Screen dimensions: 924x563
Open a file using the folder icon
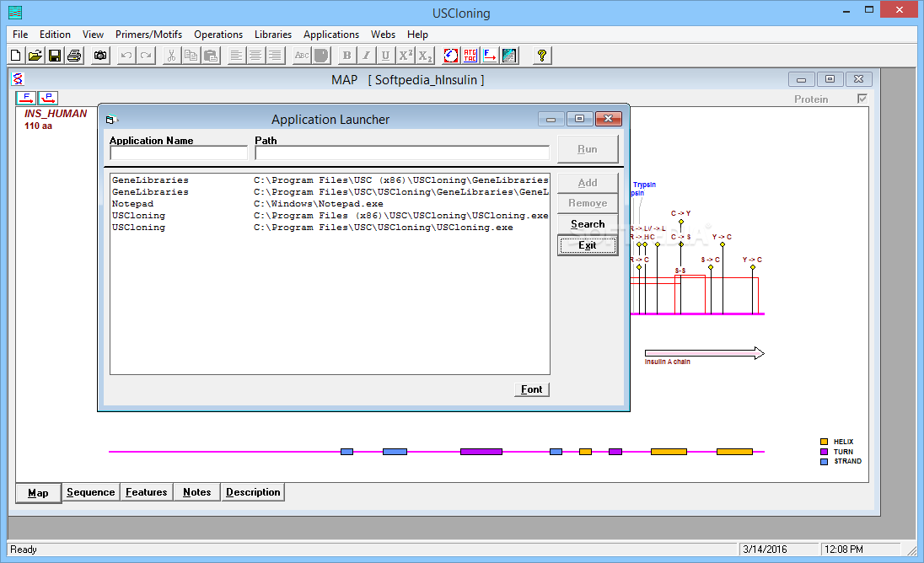click(35, 56)
